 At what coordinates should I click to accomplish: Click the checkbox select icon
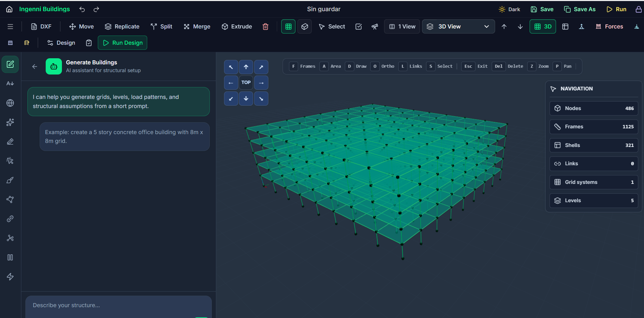(x=359, y=26)
